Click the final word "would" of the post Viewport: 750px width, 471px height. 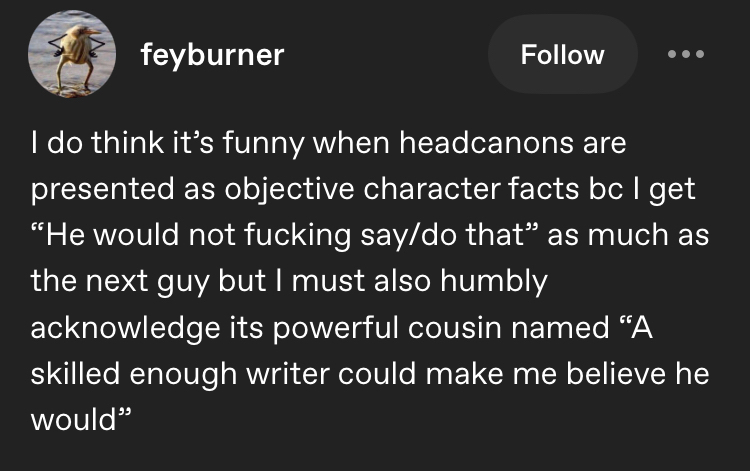point(75,420)
